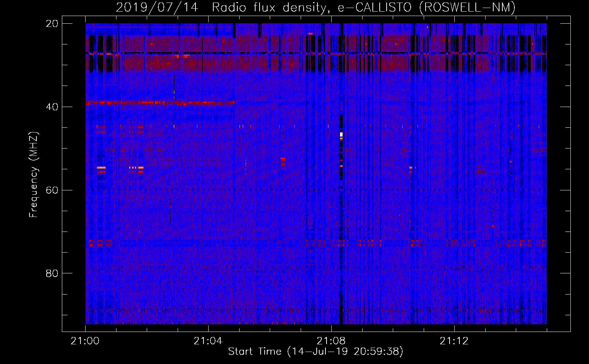
Task: Click the "60" frequency tick label
Action: point(52,190)
